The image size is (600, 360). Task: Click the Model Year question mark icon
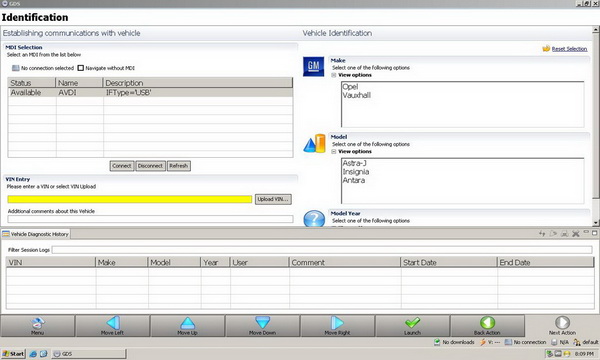click(x=314, y=218)
